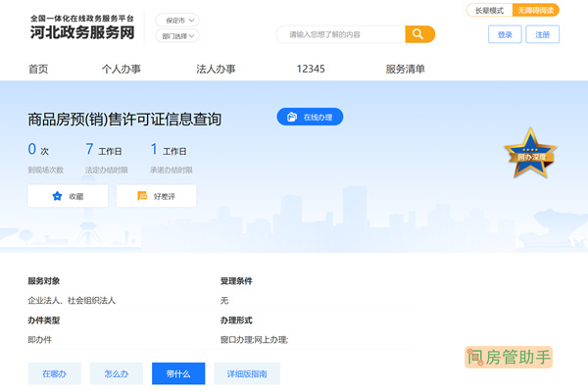Viewport: 588px width, 392px height.
Task: Click the document icon in 在线办理
Action: [x=292, y=117]
